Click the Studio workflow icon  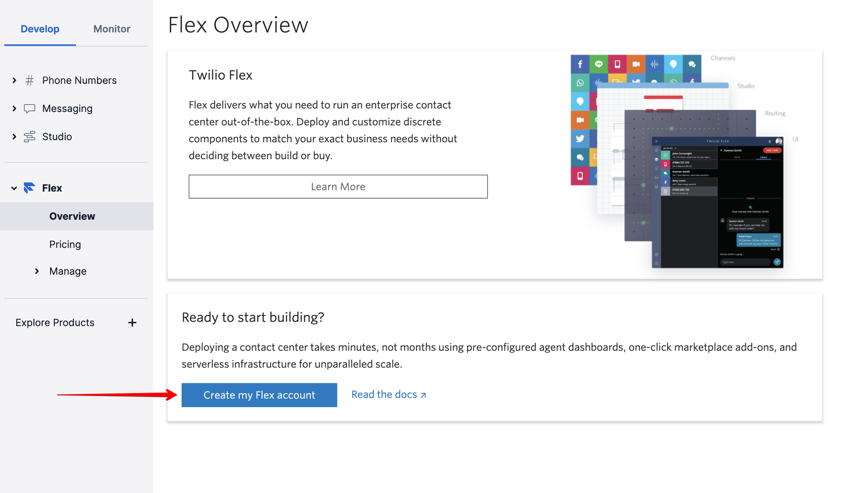point(29,136)
